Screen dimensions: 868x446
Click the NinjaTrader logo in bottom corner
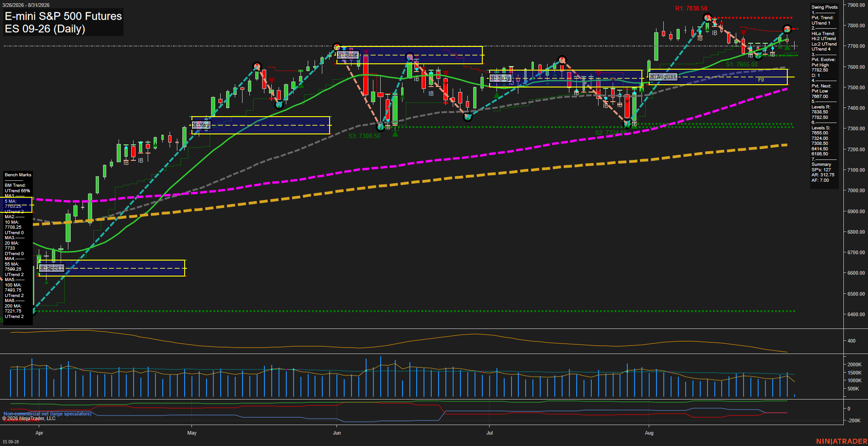point(842,441)
